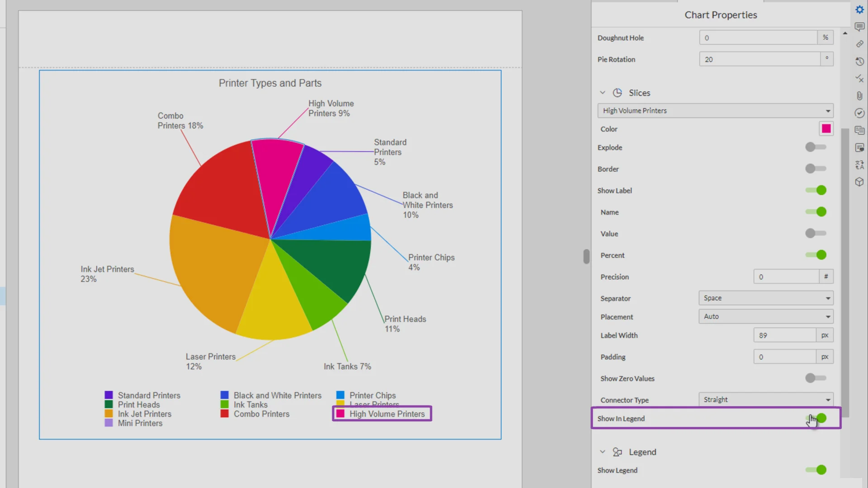868x488 pixels.
Task: Open the High Volume Printers slice dropdown
Action: pyautogui.click(x=715, y=111)
